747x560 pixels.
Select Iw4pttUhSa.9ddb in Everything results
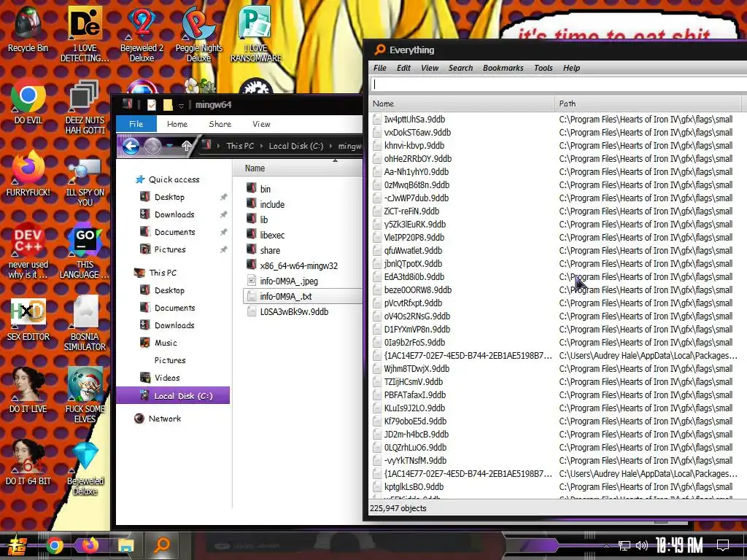point(414,119)
